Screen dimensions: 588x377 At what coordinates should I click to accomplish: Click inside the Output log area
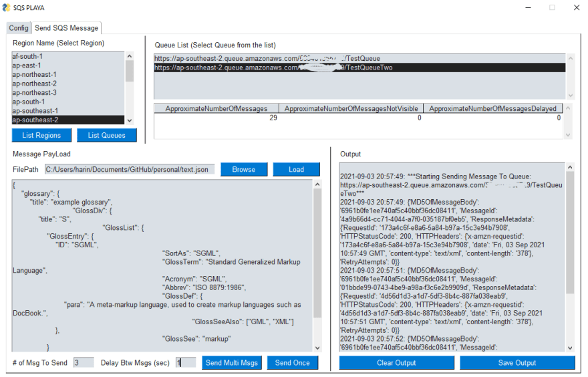452,257
